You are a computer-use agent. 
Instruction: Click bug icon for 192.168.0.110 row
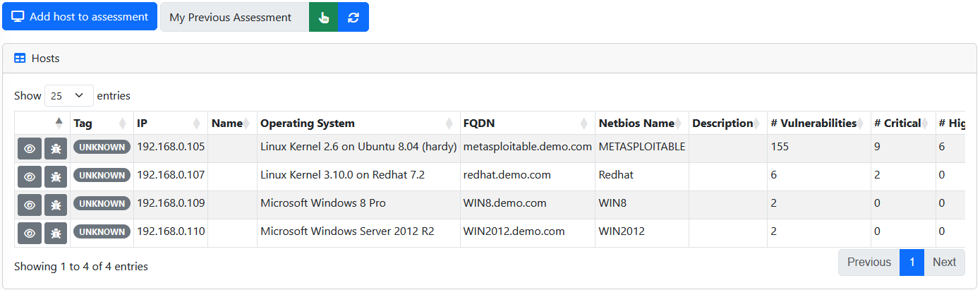click(56, 233)
